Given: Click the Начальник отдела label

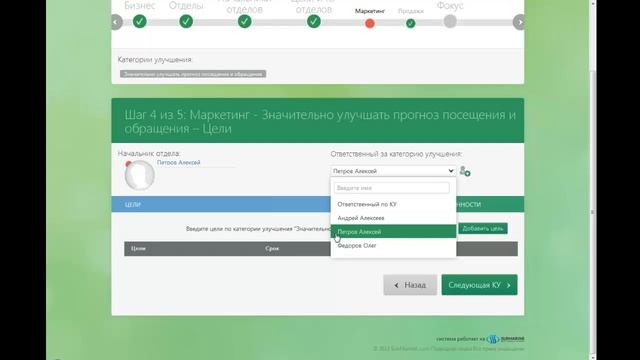Looking at the screenshot, I should [x=149, y=153].
